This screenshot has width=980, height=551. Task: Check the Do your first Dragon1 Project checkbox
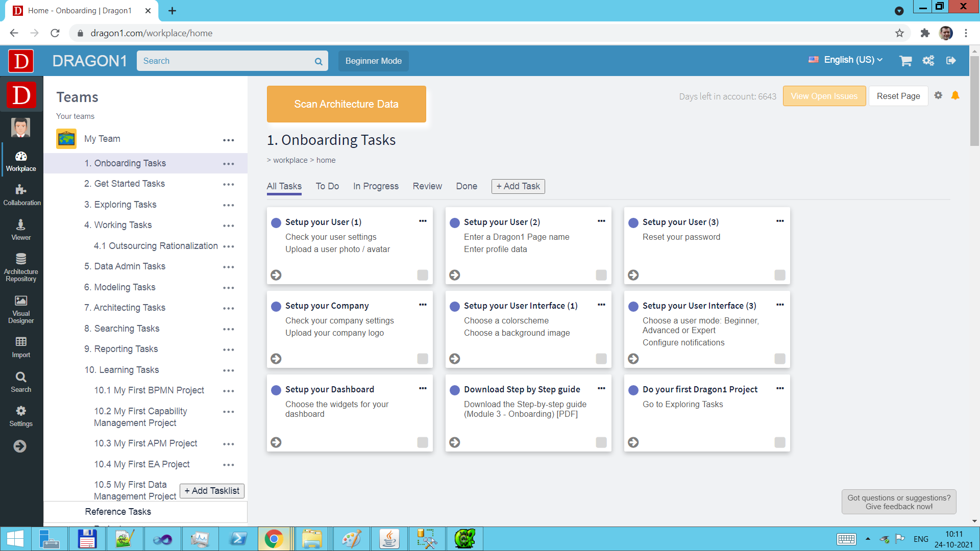point(780,442)
